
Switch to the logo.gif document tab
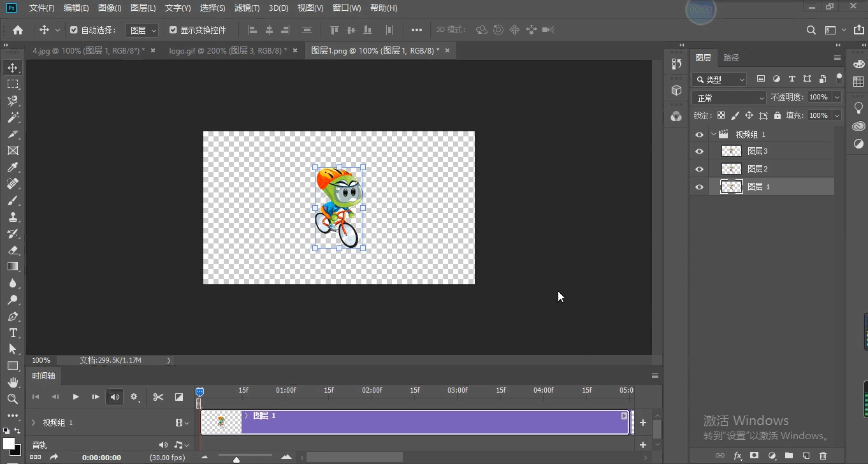[x=228, y=50]
